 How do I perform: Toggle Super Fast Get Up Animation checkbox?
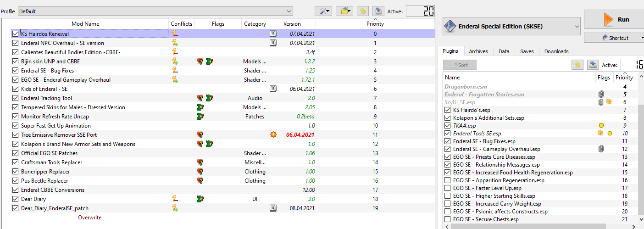(16, 125)
